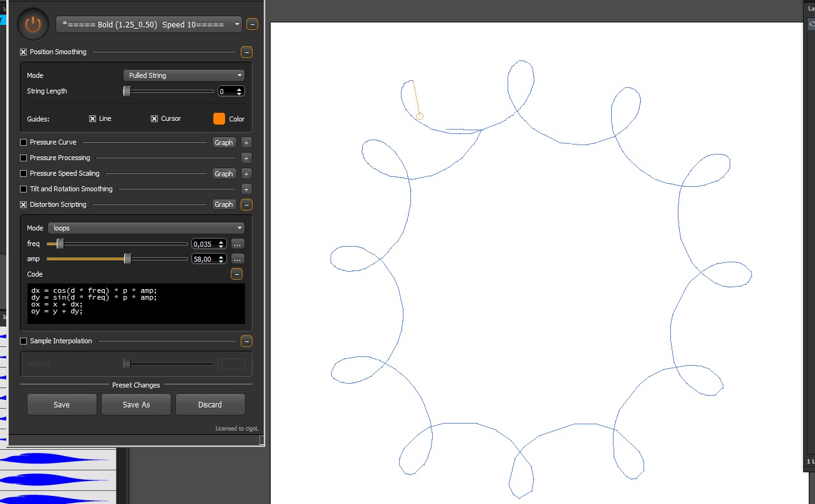Click the code line starting with dy

coord(94,297)
